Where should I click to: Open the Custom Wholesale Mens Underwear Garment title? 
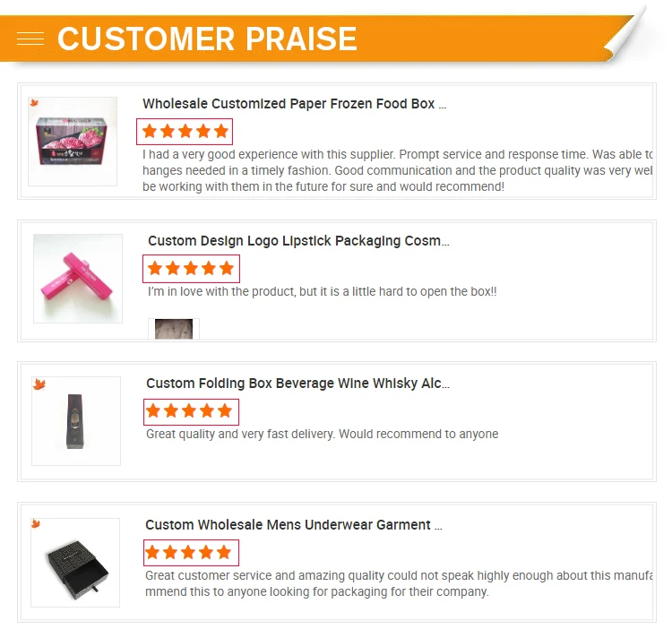pos(294,525)
